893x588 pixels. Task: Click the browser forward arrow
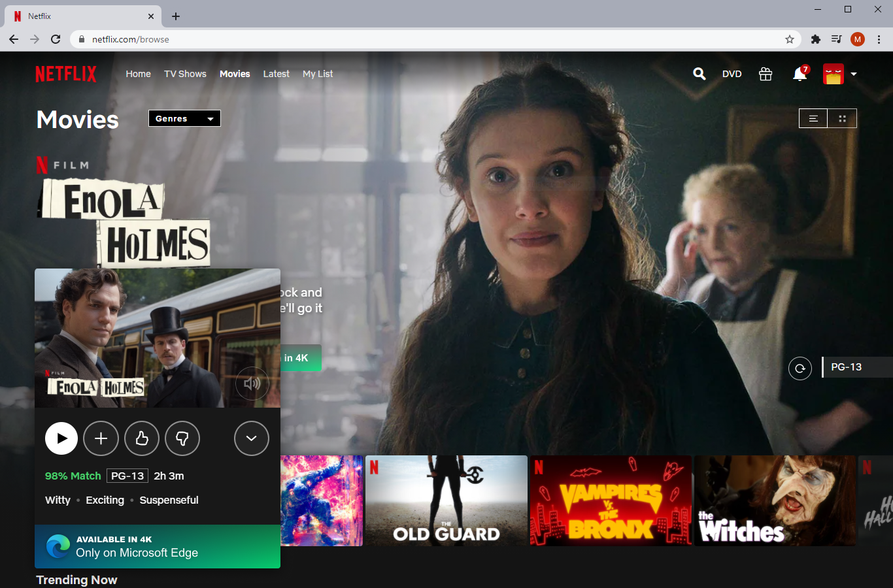(x=35, y=39)
